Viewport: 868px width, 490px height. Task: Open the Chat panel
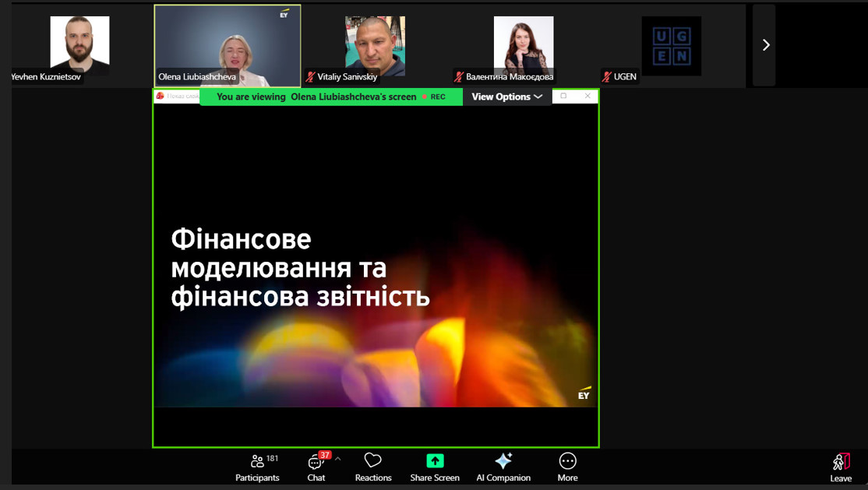(316, 467)
